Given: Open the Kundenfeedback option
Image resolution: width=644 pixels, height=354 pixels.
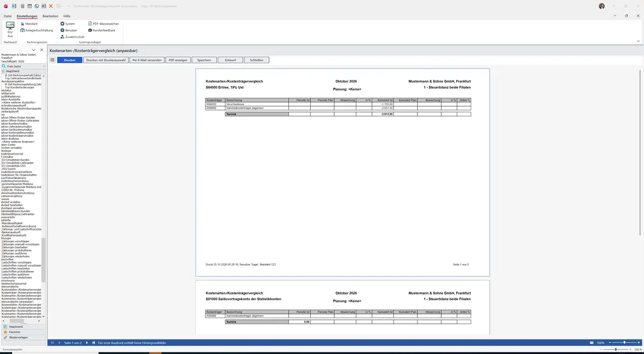Looking at the screenshot, I should point(101,30).
